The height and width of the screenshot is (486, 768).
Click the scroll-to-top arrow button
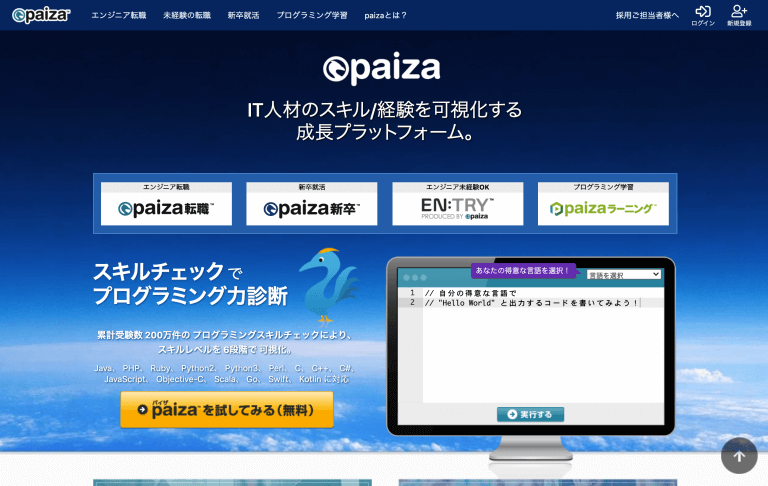(739, 456)
